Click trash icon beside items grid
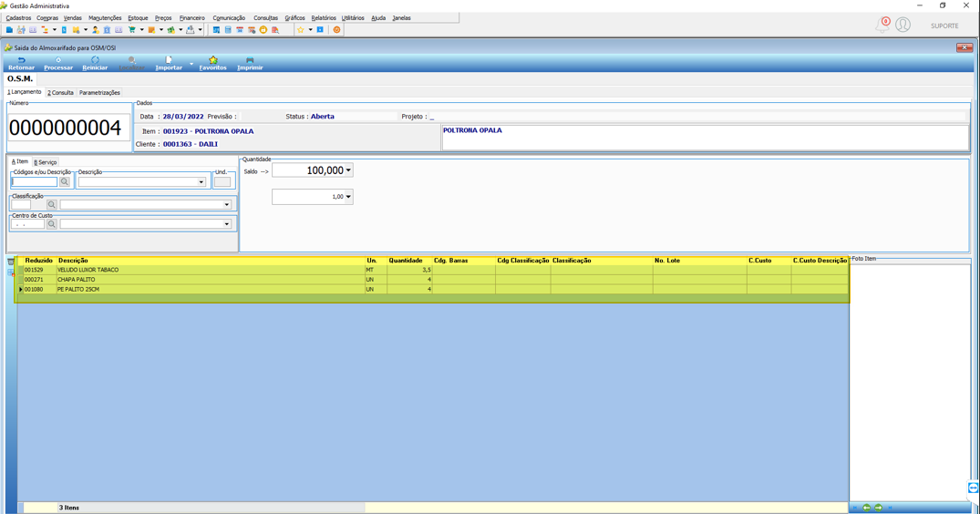The image size is (980, 514). pos(11,261)
